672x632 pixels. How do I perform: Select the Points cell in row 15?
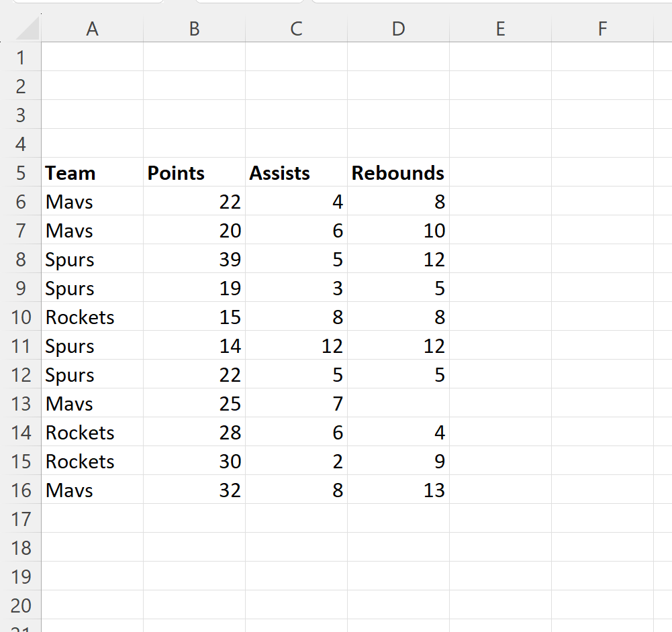coord(195,462)
